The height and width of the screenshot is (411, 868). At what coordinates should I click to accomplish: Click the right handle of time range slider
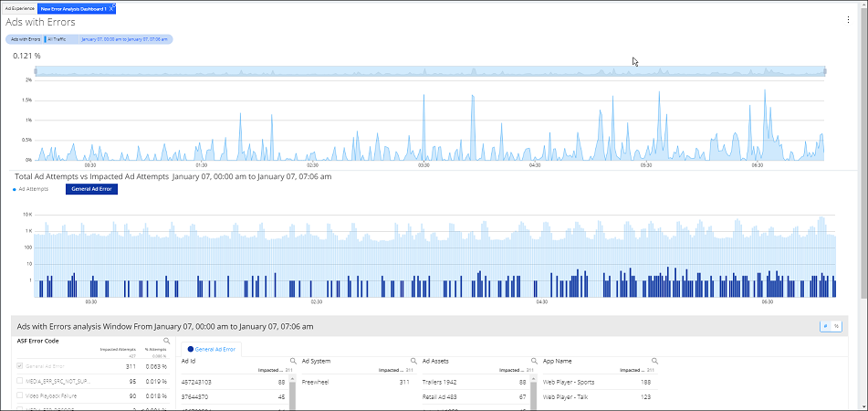(824, 71)
